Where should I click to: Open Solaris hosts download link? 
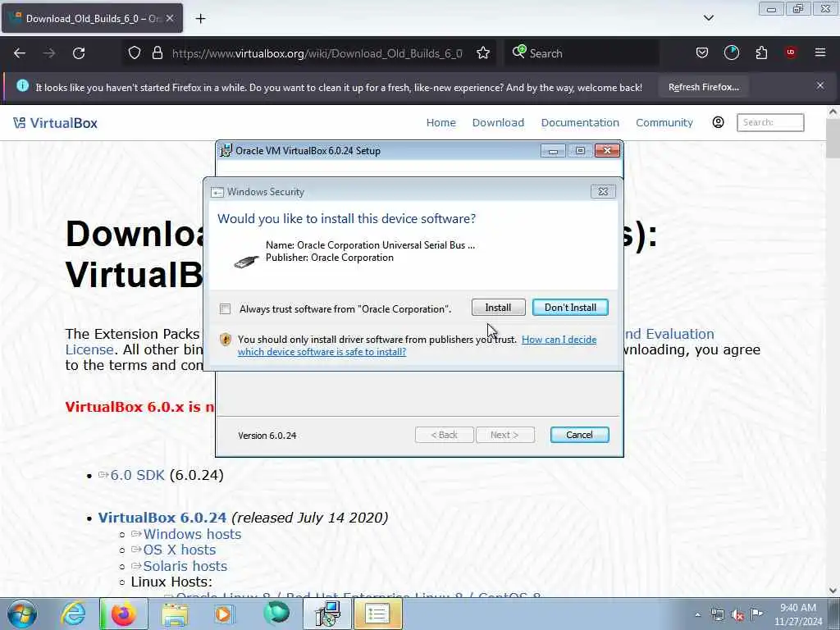[185, 566]
